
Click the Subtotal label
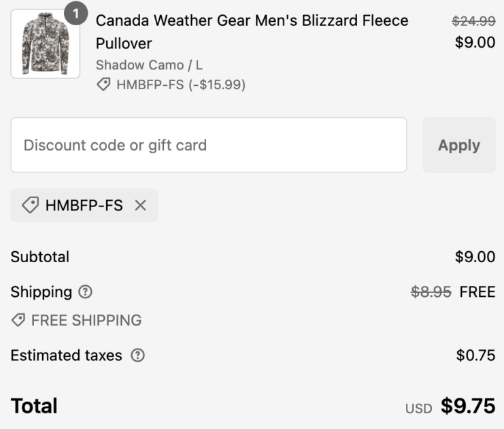[39, 257]
